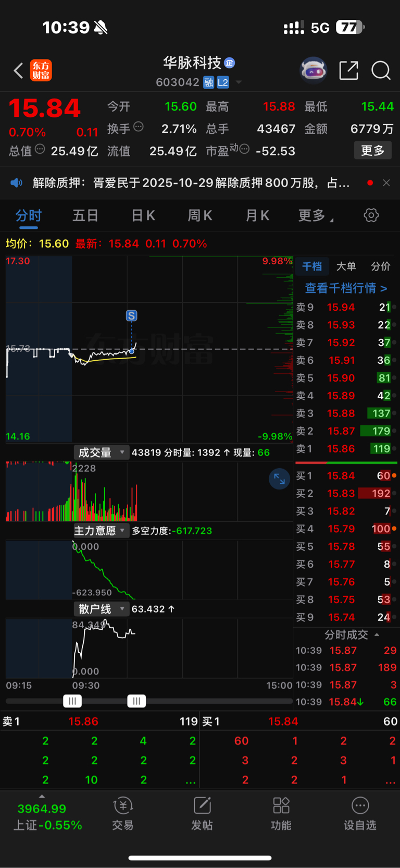400x868 pixels.
Task: Tap the share export icon
Action: pos(348,70)
